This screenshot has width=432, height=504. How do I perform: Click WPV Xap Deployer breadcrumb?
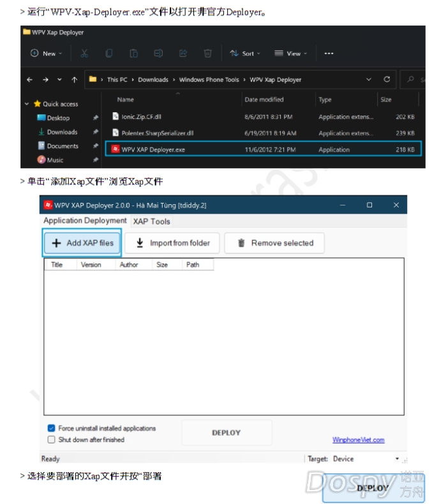tap(276, 79)
